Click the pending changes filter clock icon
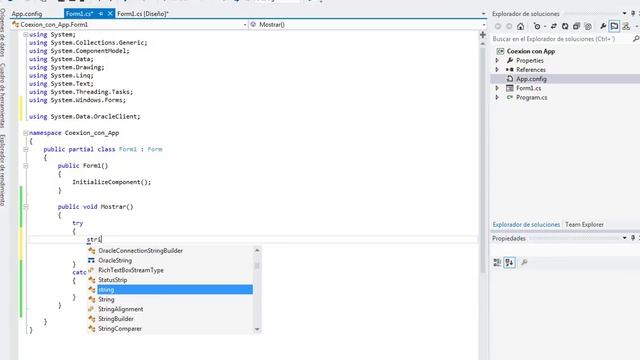Screen dimensions: 640x360 point(537,26)
